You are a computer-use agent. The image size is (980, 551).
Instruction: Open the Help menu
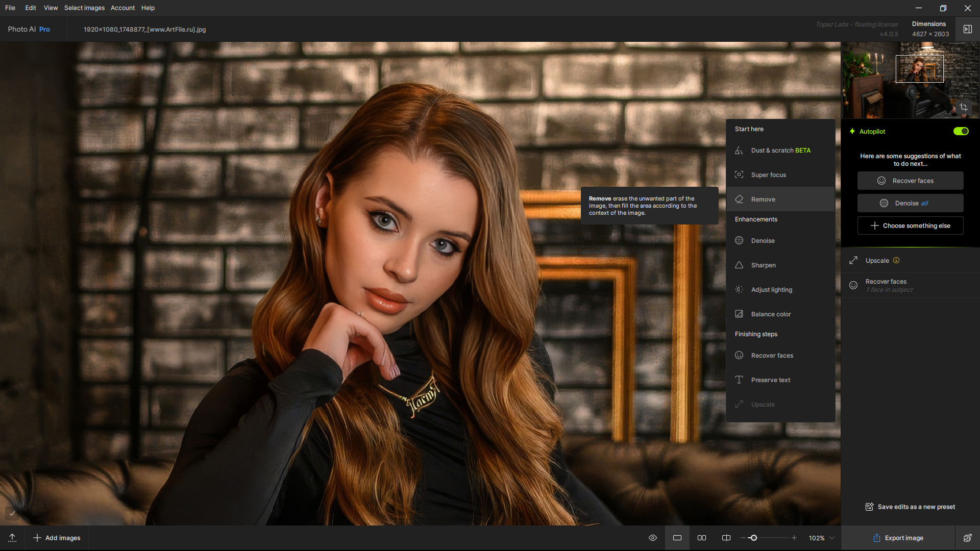click(148, 8)
